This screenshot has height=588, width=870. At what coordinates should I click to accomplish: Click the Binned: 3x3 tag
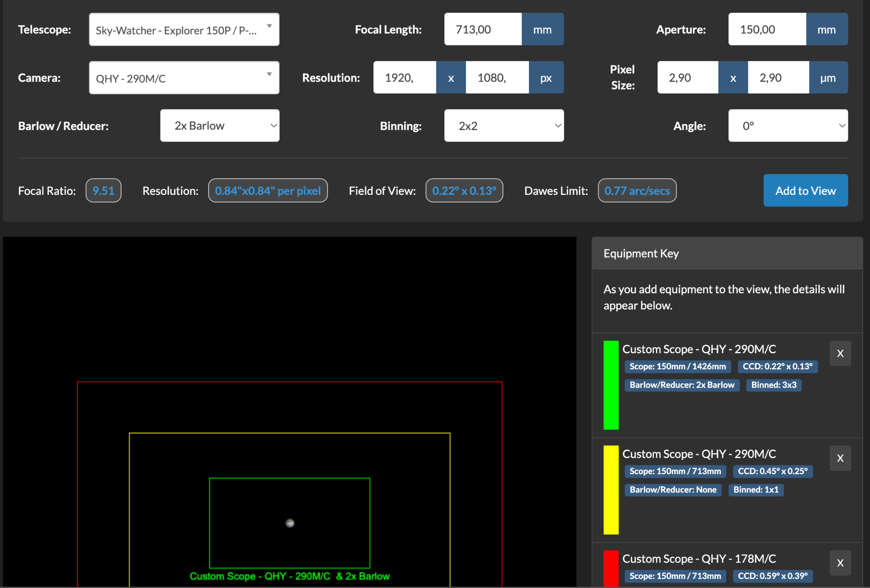[774, 385]
